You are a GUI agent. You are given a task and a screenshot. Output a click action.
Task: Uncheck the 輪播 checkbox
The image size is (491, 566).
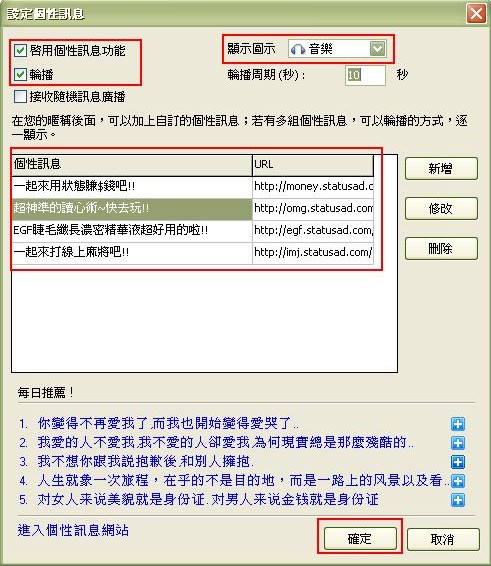tap(20, 75)
